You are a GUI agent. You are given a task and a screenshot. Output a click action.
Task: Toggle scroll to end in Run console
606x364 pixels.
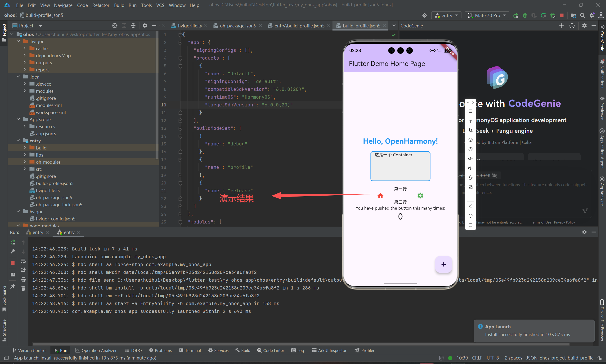pos(23,270)
